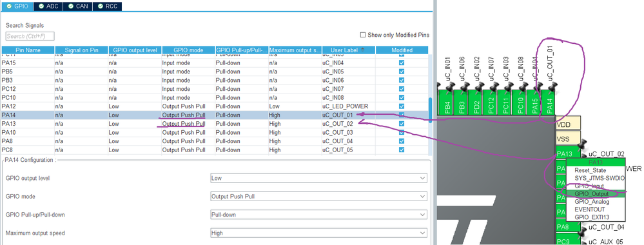Click the PD2 pin on chip view
The height and width of the screenshot is (245, 644).
point(476,103)
